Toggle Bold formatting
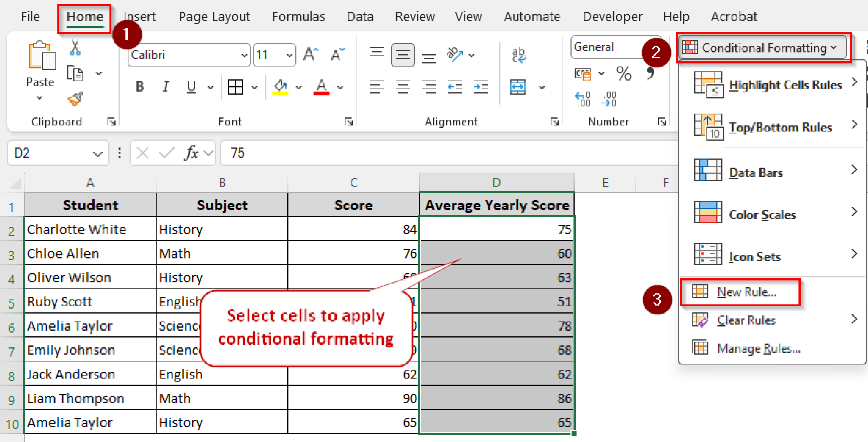The height and width of the screenshot is (442, 868). (139, 87)
